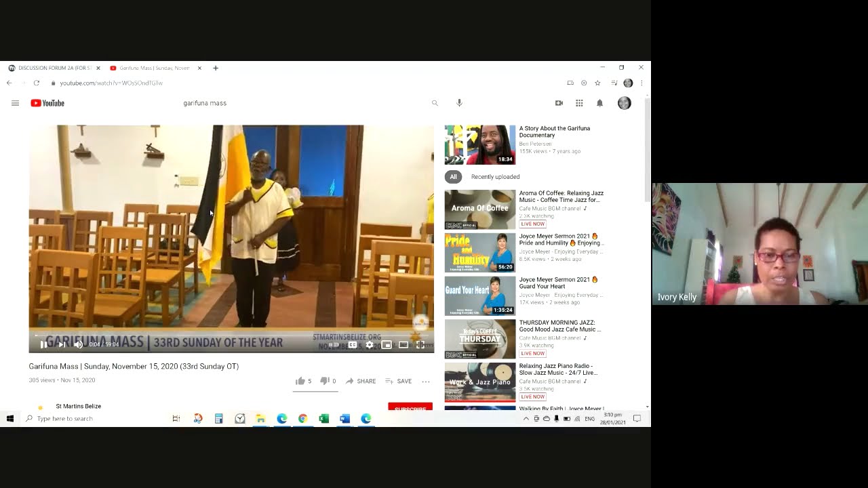The image size is (868, 488).
Task: Open Word from the taskbar
Action: point(345,419)
